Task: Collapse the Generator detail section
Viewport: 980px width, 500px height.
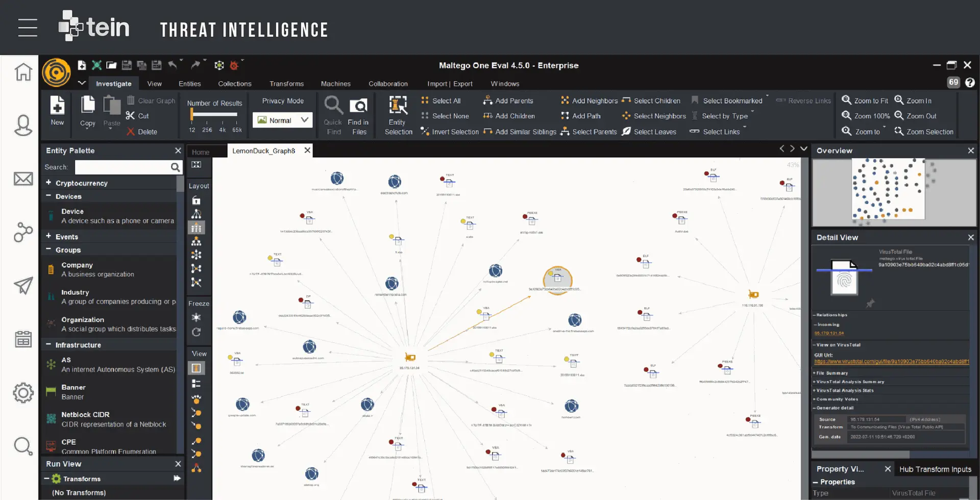Action: (815, 408)
